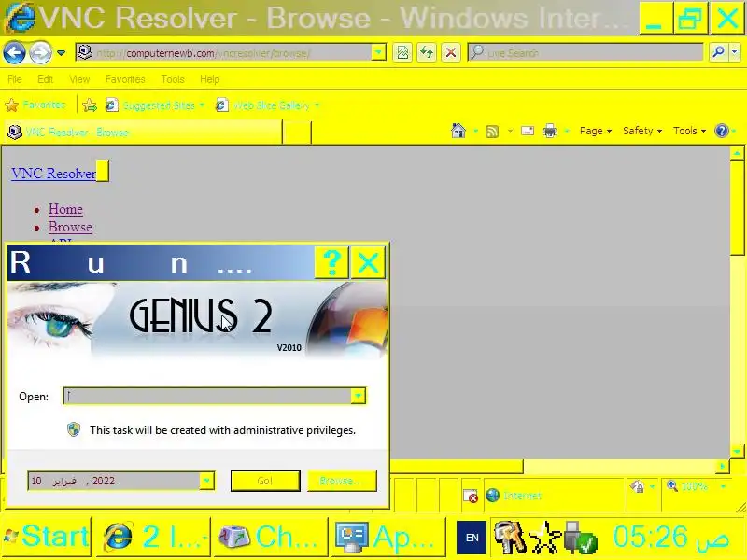Viewport: 747px width, 560px height.
Task: Click the horizontal scrollbar right arrow
Action: pos(722,466)
